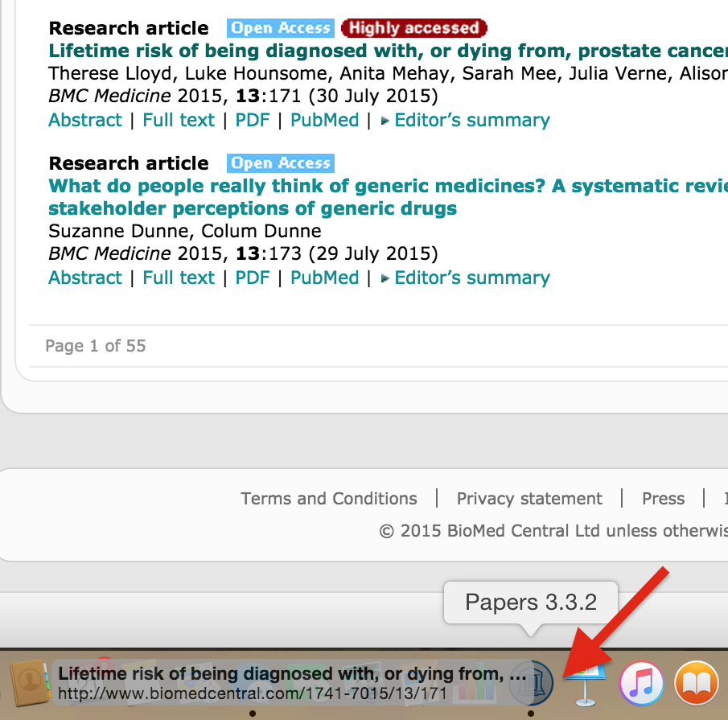Download PDF of the prostate cancer article
This screenshot has height=720, width=728.
(x=253, y=120)
